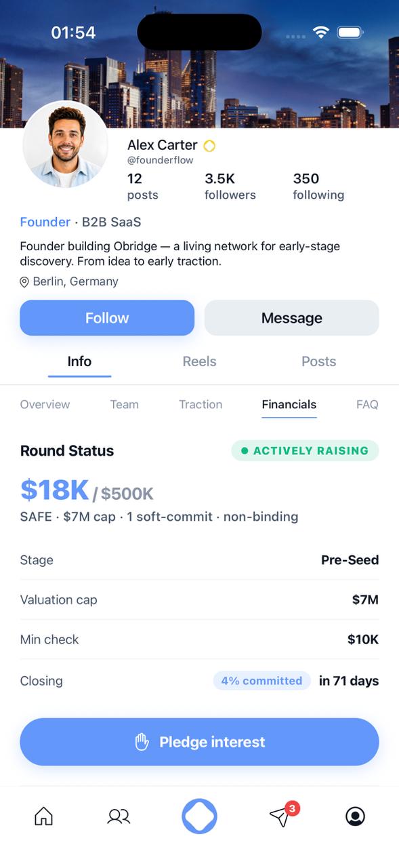Open the Team sub-tab
This screenshot has height=868, width=399.
[125, 404]
